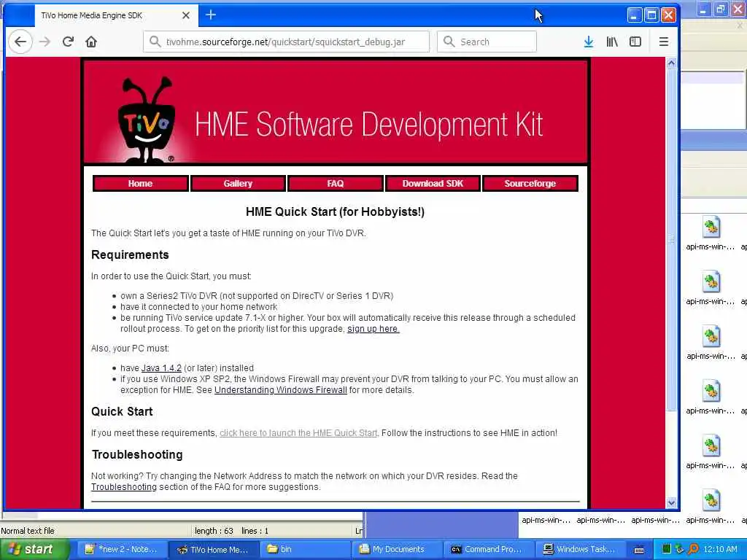This screenshot has height=560, width=747.
Task: Click the page scrollbar up arrow
Action: coord(671,63)
